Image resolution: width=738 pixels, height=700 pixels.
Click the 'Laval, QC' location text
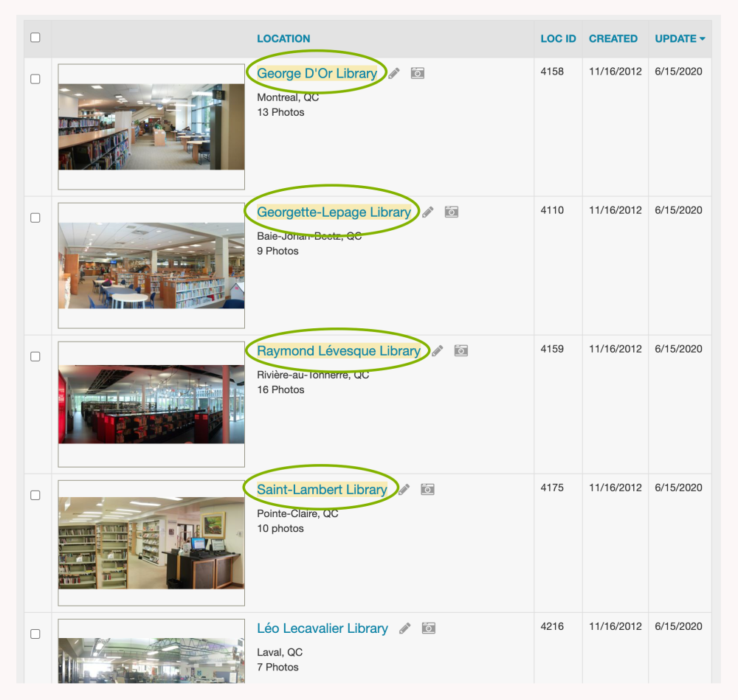[x=280, y=653]
